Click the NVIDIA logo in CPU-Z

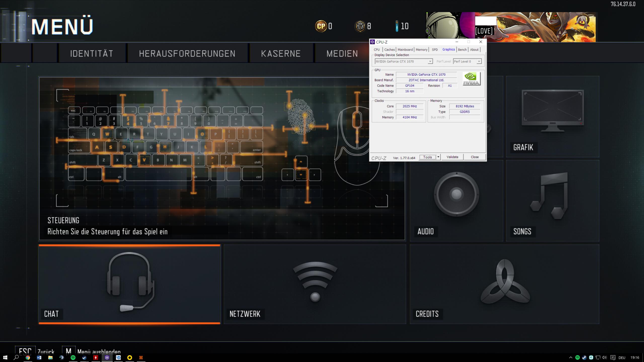471,79
